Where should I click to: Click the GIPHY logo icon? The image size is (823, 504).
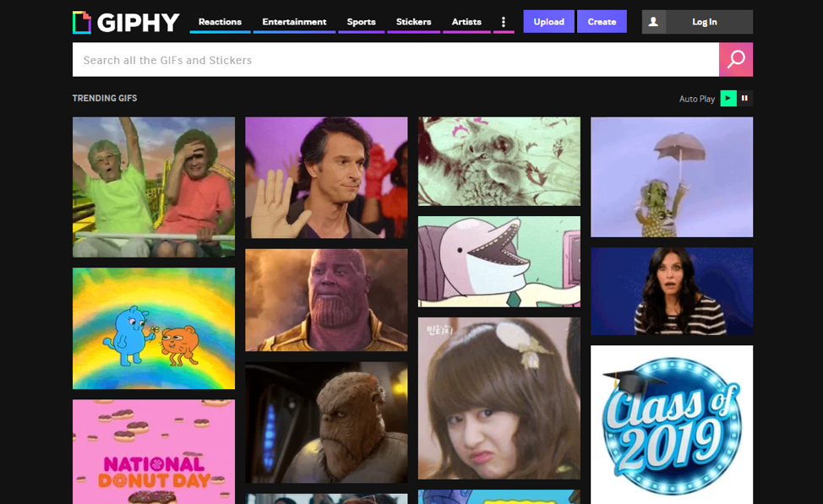pos(81,22)
